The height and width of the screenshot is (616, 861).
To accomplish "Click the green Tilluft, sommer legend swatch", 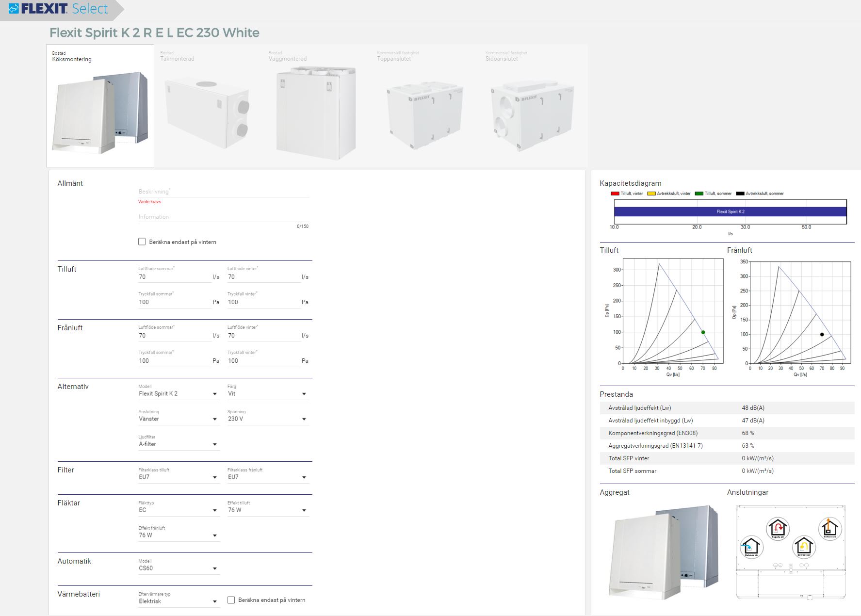I will pos(699,194).
